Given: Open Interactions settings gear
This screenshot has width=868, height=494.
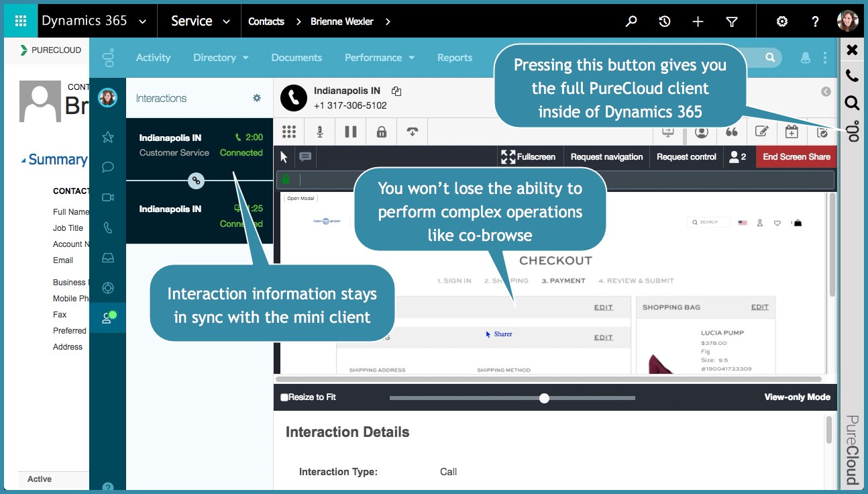Looking at the screenshot, I should click(x=256, y=98).
